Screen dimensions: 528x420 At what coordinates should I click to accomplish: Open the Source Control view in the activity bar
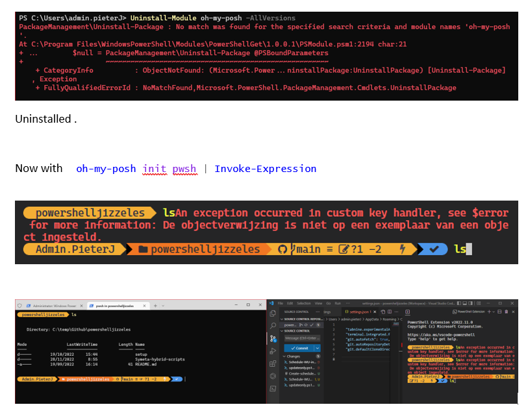(272, 336)
